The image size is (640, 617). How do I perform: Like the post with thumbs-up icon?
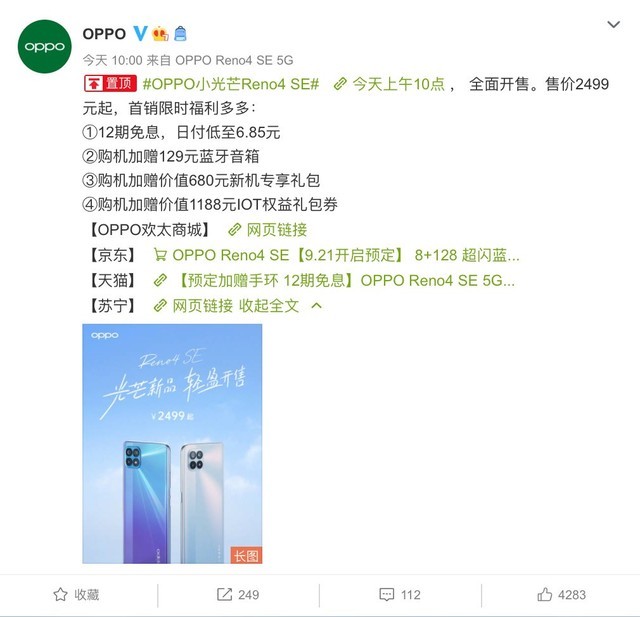point(544,594)
